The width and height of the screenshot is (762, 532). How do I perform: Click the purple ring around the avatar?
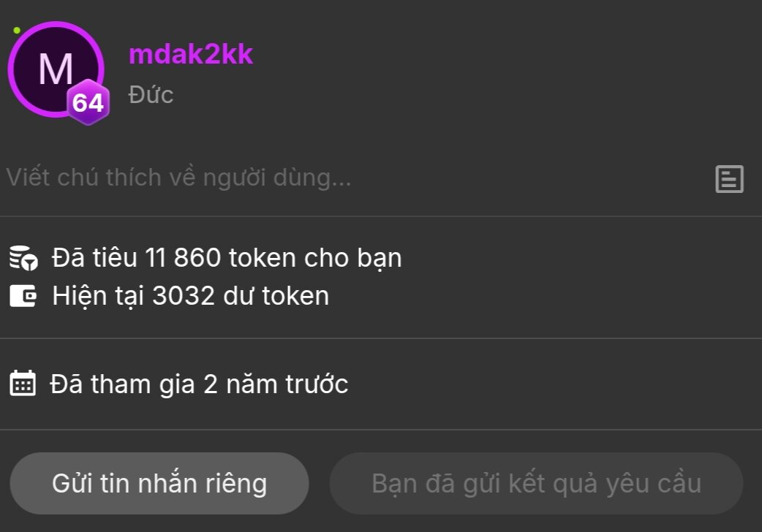click(x=56, y=24)
